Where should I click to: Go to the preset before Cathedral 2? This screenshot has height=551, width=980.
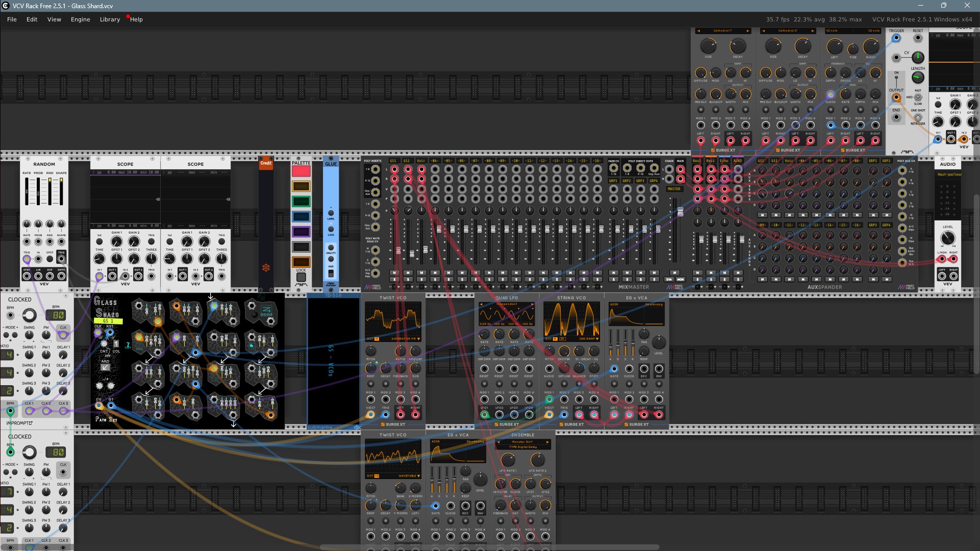click(x=763, y=31)
